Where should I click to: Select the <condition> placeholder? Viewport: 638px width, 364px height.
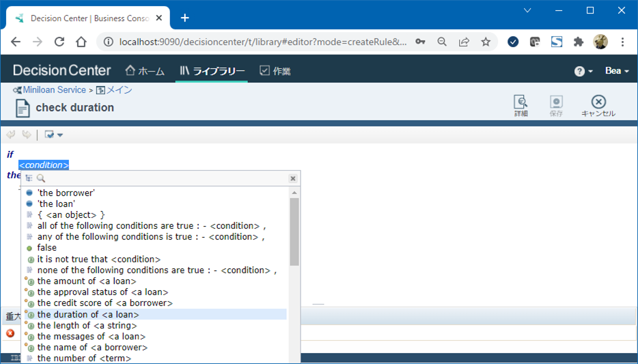(44, 165)
